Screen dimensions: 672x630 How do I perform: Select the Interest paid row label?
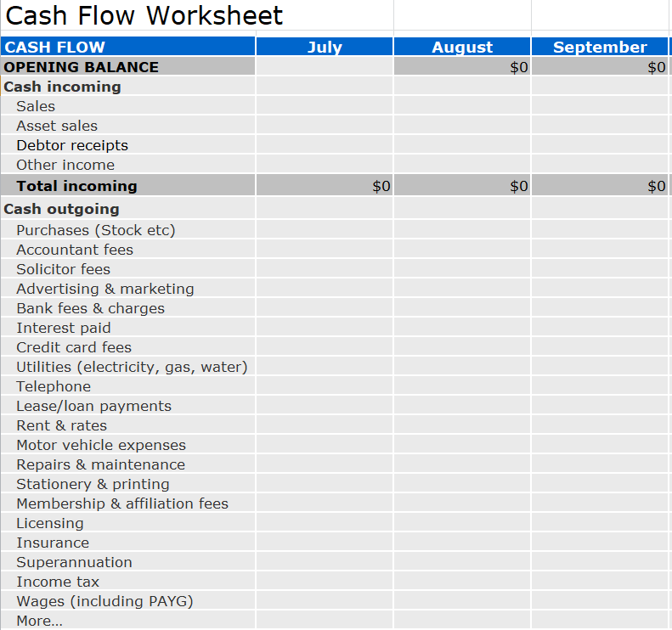pyautogui.click(x=64, y=328)
